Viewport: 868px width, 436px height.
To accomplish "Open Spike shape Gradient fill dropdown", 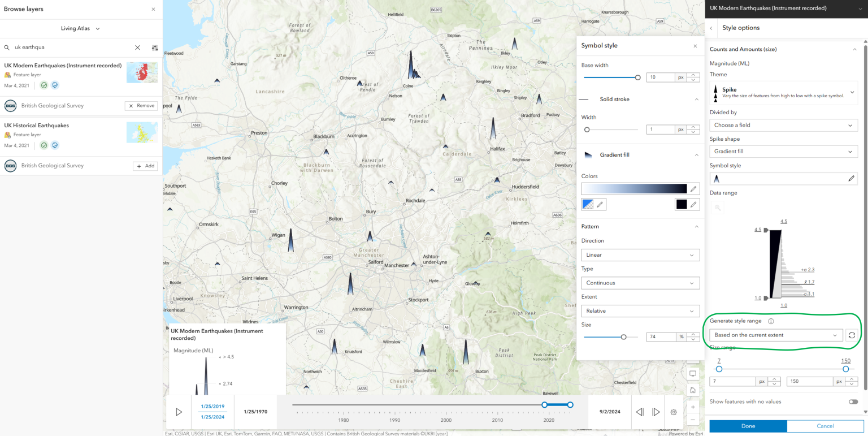I will 784,152.
